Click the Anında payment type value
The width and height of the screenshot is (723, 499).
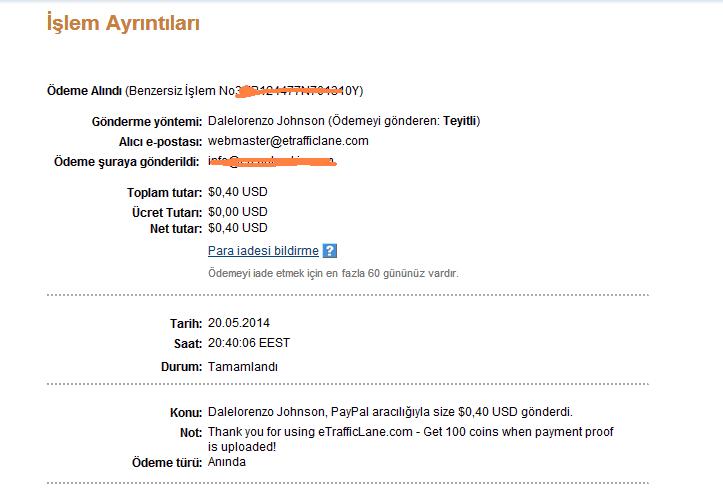click(x=227, y=462)
